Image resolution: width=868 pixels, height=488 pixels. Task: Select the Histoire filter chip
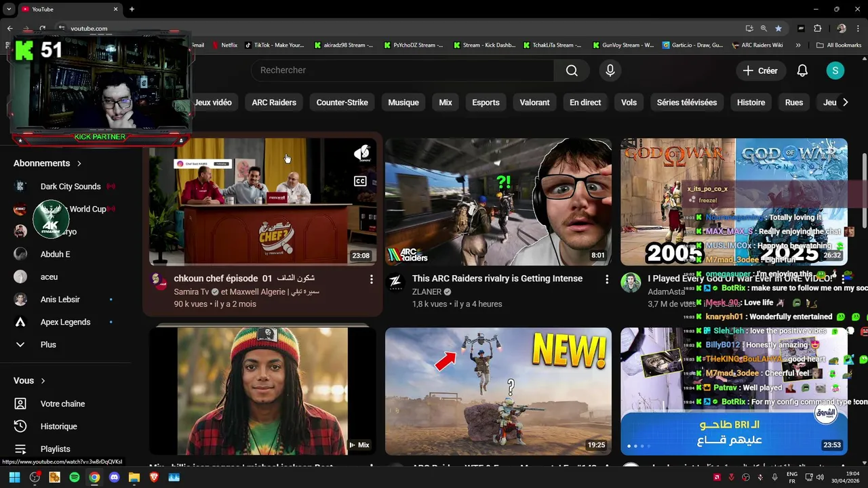coord(751,102)
